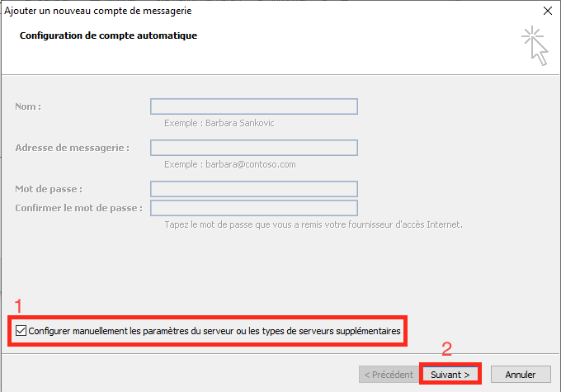Click the 'Configurer manuellement les paramètres' label text

(214, 331)
